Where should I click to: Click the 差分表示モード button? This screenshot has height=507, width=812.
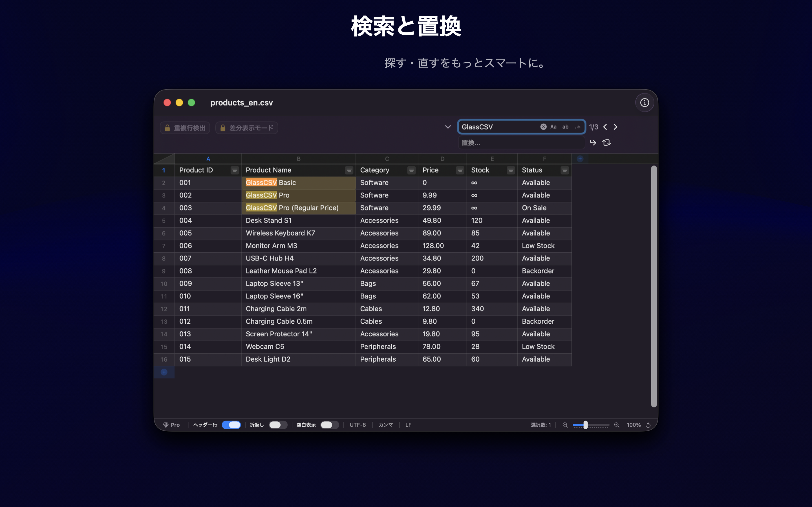(x=247, y=128)
